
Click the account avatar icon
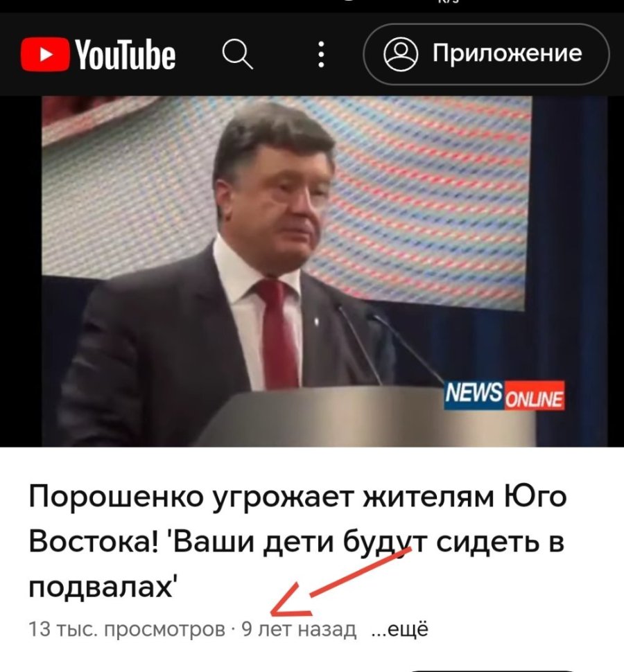click(401, 54)
